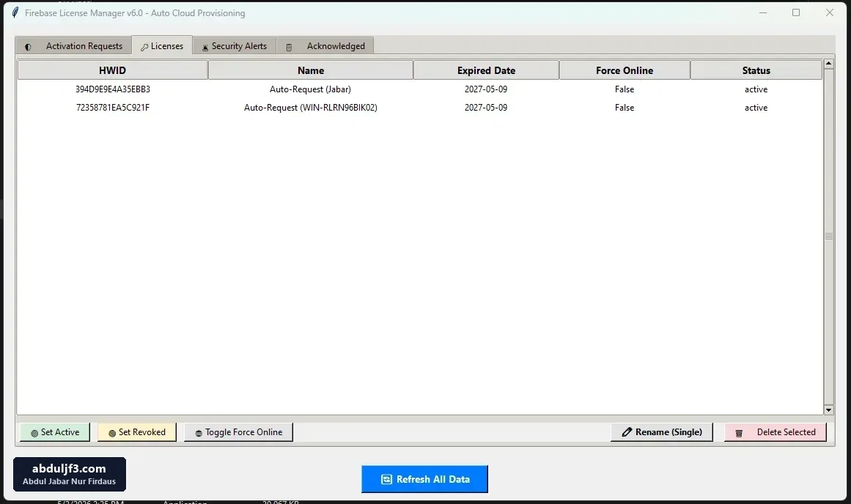Viewport: 851px width, 504px height.
Task: Click the Refresh All Data button
Action: click(x=424, y=479)
